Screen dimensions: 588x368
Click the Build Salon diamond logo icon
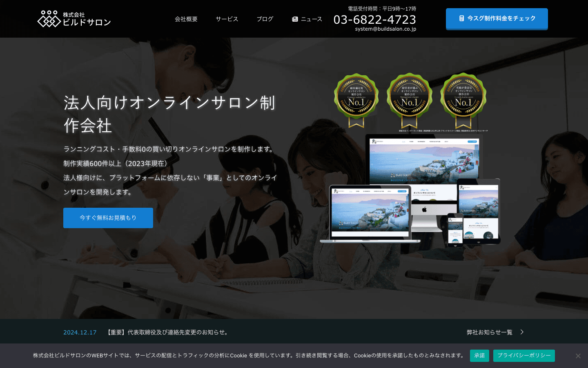(49, 19)
